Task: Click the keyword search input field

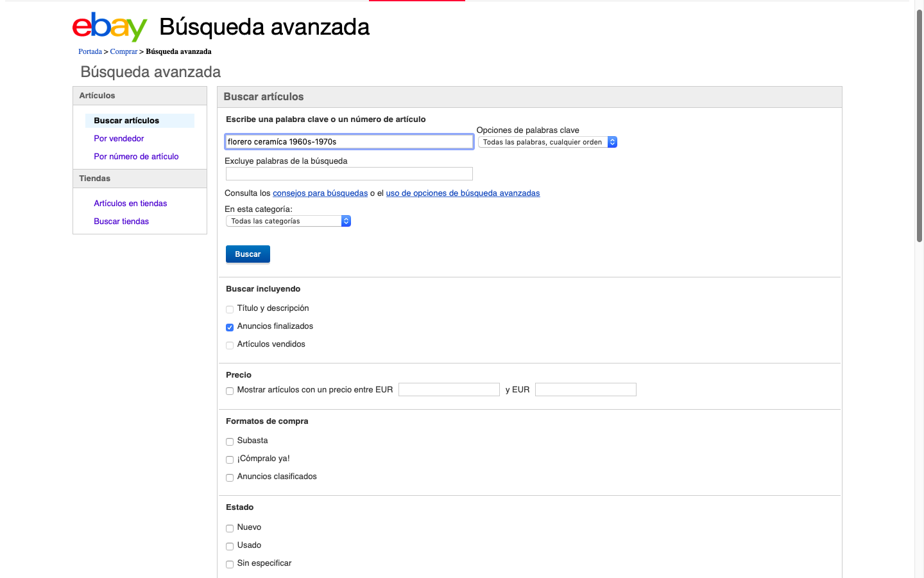Action: point(349,142)
